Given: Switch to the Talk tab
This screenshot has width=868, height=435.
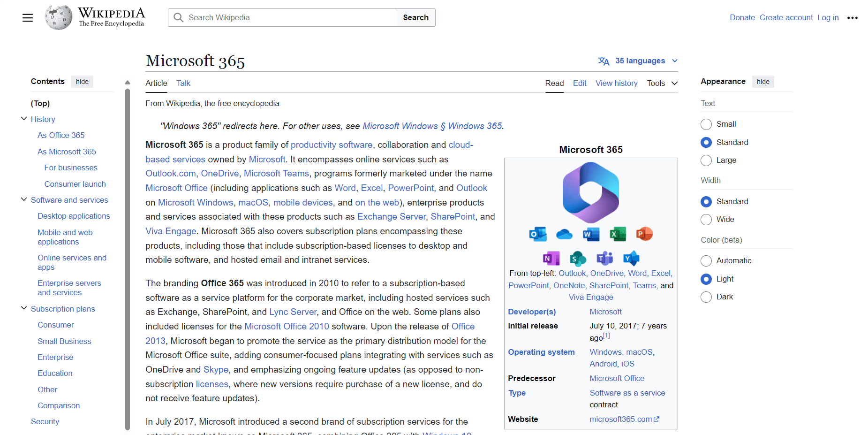Looking at the screenshot, I should tap(183, 83).
